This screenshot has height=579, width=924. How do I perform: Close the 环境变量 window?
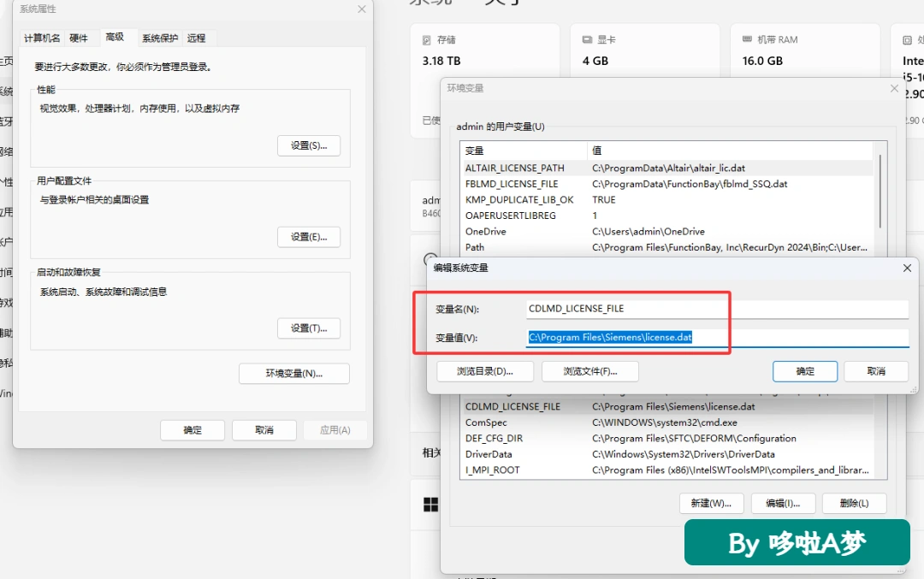[894, 88]
